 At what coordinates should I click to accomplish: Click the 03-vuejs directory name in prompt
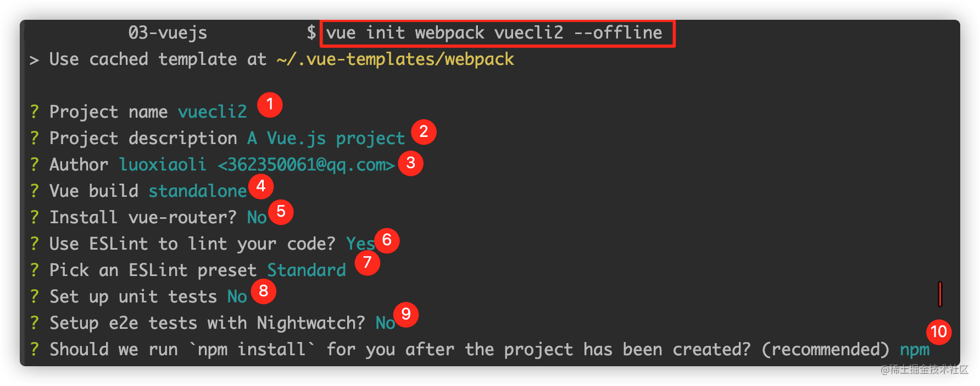point(168,33)
